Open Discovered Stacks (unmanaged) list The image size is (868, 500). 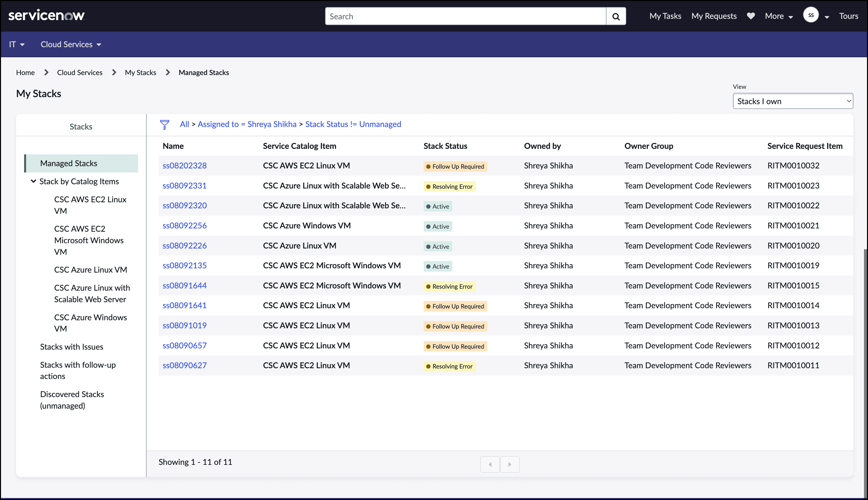(72, 400)
